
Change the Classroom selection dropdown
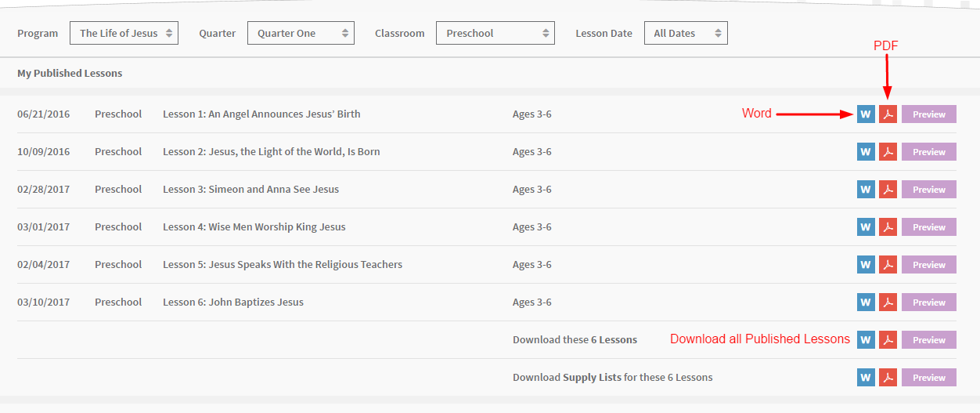click(495, 33)
